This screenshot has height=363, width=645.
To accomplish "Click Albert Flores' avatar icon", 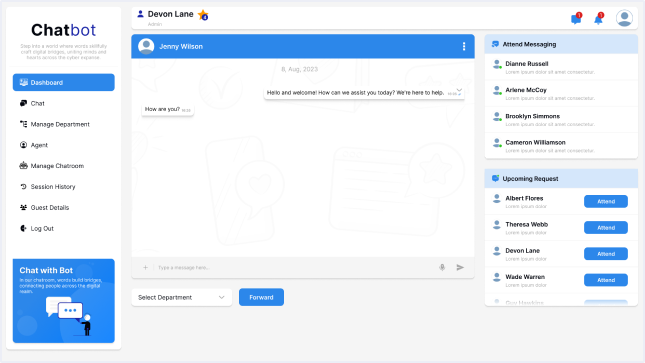I will point(497,198).
